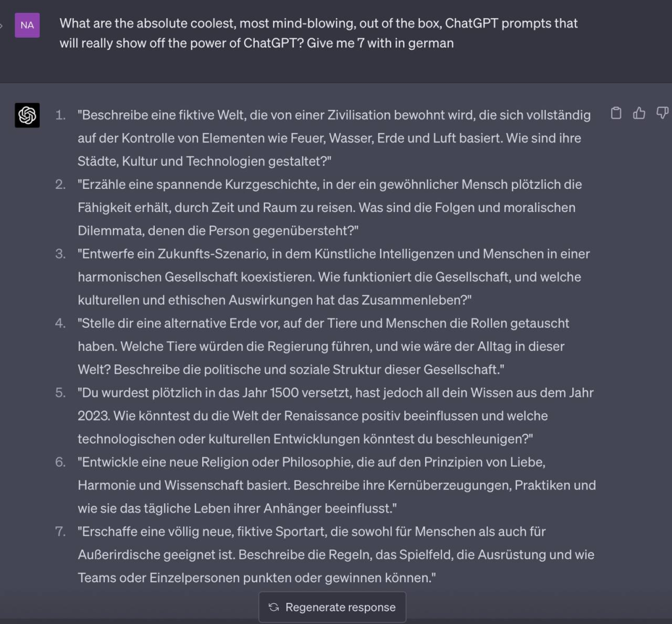The image size is (672, 624).
Task: Click the list number 1 marker
Action: (x=60, y=115)
